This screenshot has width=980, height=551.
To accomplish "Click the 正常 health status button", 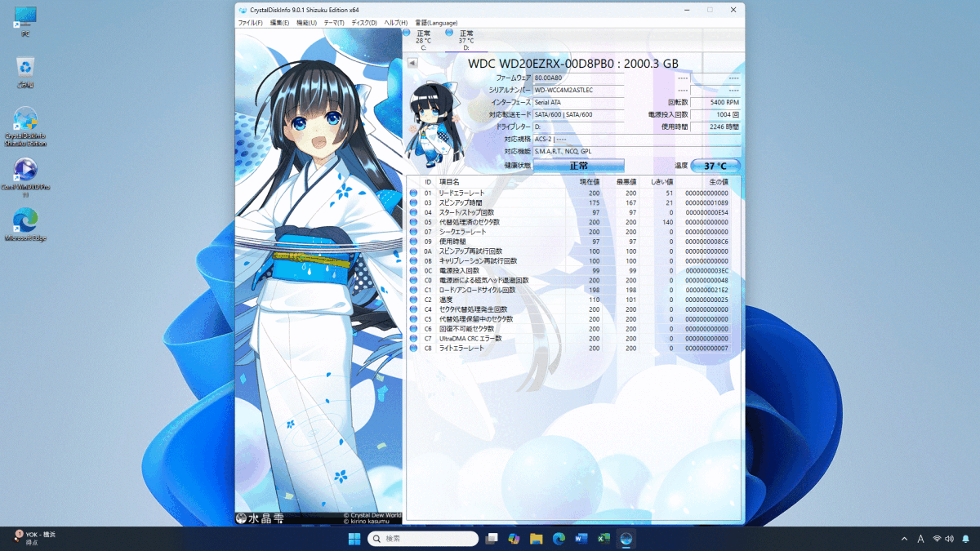I will coord(578,166).
